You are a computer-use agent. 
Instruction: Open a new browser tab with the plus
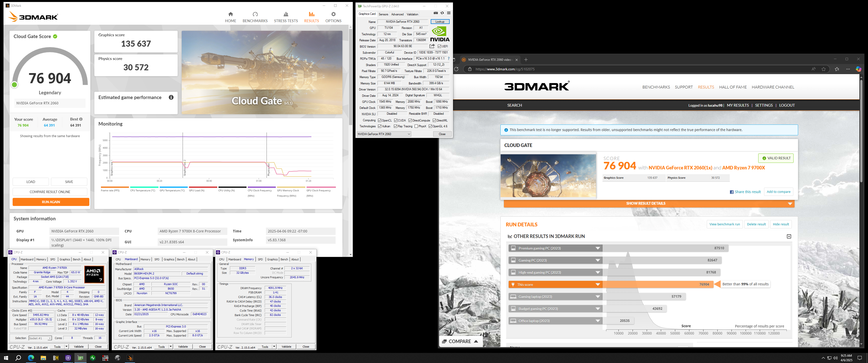click(x=526, y=59)
